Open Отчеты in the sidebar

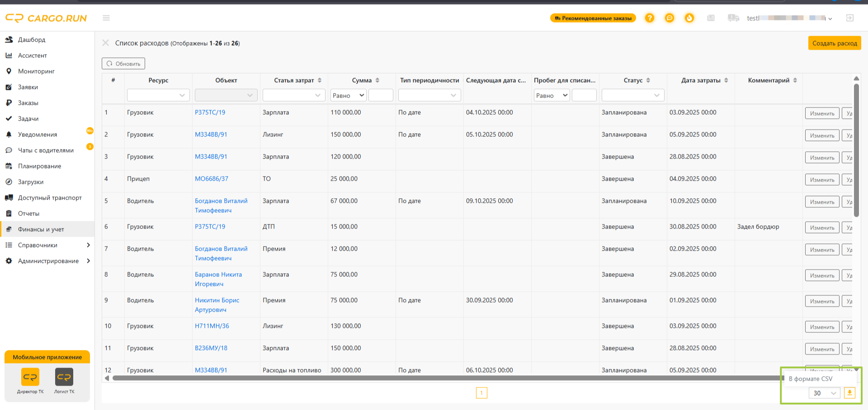47,214
